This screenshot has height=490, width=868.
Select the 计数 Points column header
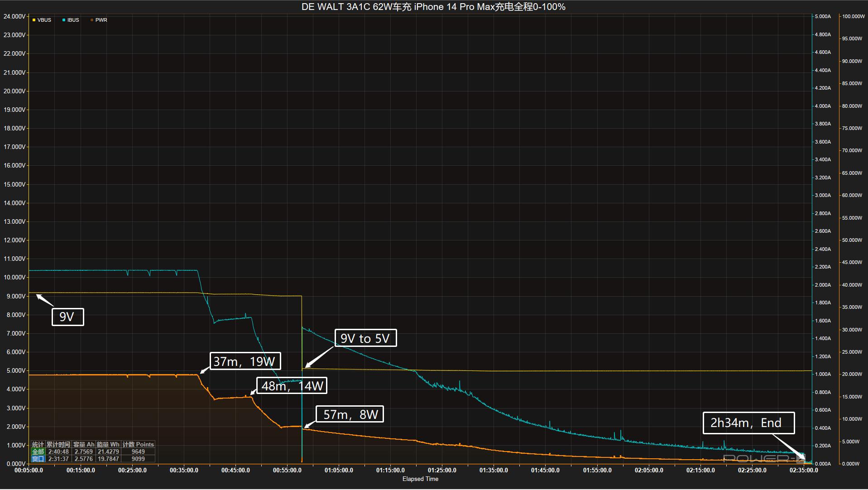[138, 444]
